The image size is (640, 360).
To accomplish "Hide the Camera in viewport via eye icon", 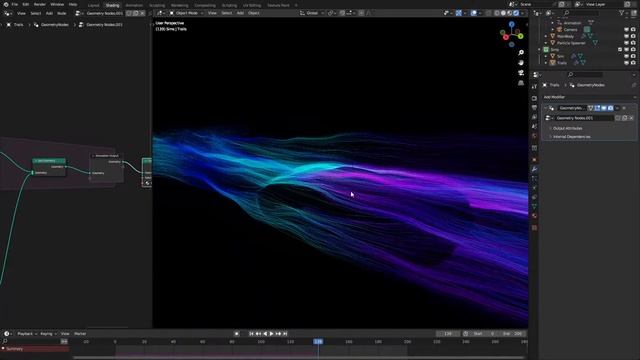I will (627, 29).
